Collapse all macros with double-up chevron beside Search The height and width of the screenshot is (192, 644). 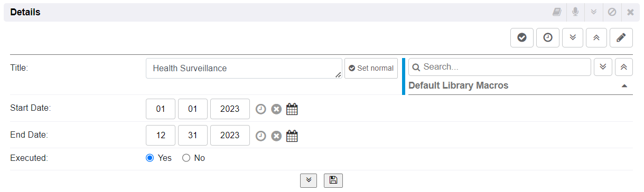click(x=624, y=67)
